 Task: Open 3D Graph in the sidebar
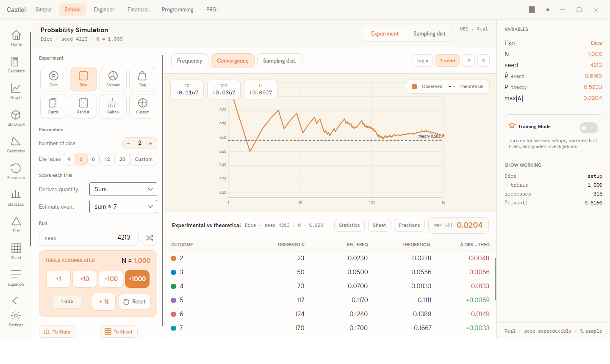16,118
